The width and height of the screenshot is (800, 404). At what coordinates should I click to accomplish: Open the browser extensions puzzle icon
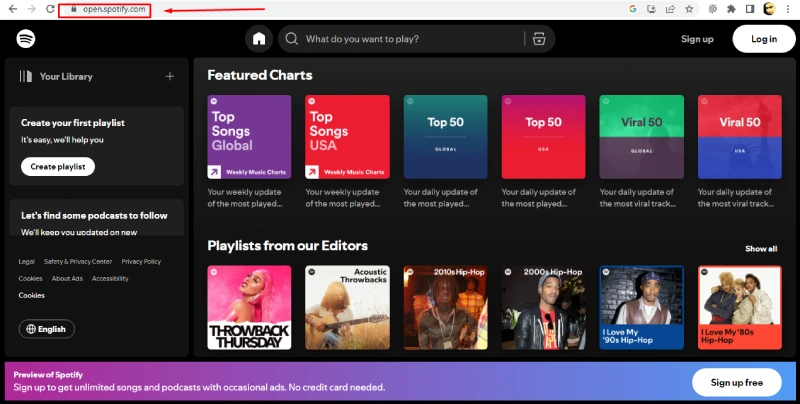[730, 9]
